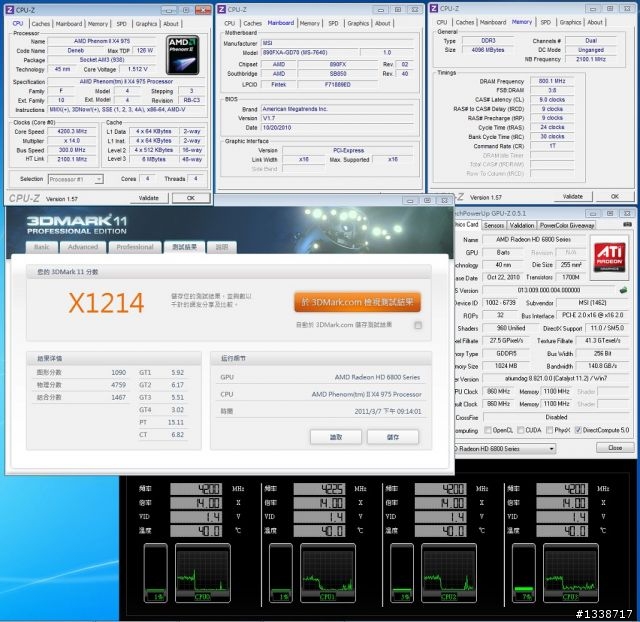Click the GPU-Z screenshot camera icon
Screen dimensions: 640x622
pyautogui.click(x=627, y=224)
